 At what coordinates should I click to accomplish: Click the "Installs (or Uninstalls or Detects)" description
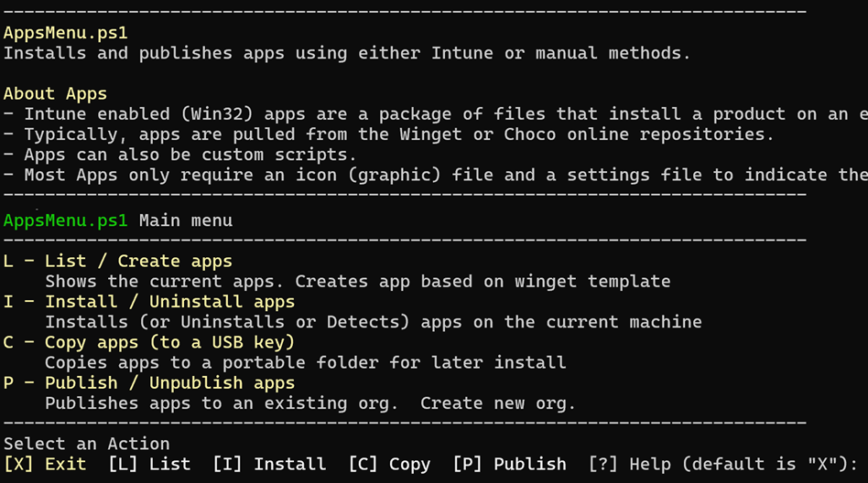tap(373, 322)
